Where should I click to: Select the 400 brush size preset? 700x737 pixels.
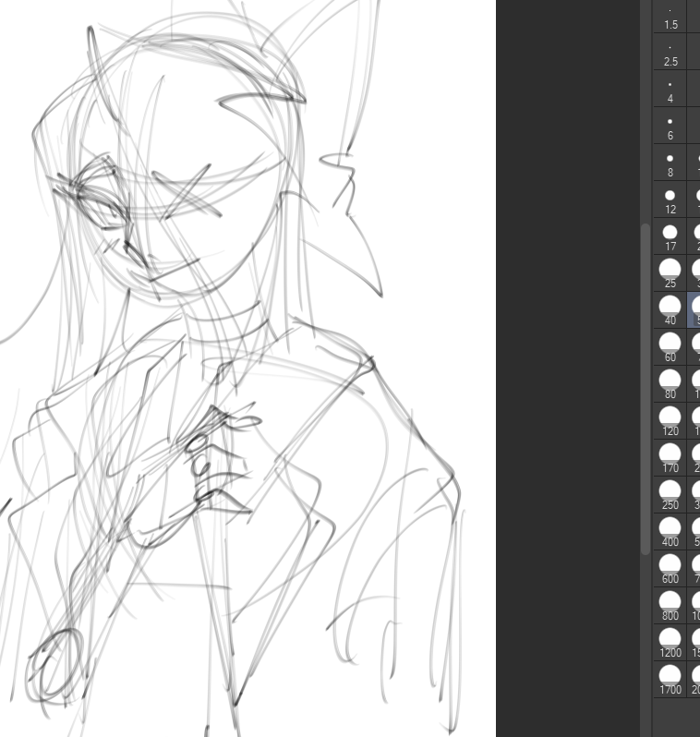click(x=670, y=532)
